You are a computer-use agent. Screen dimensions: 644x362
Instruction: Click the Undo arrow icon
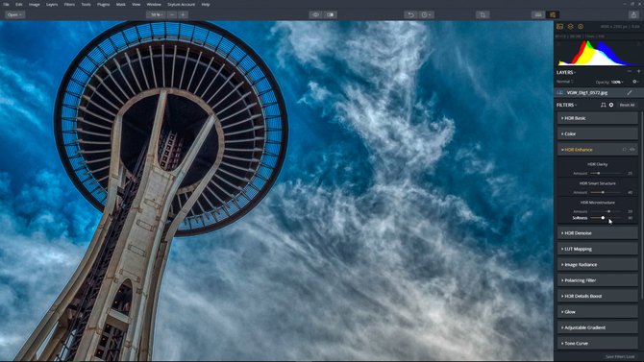410,14
